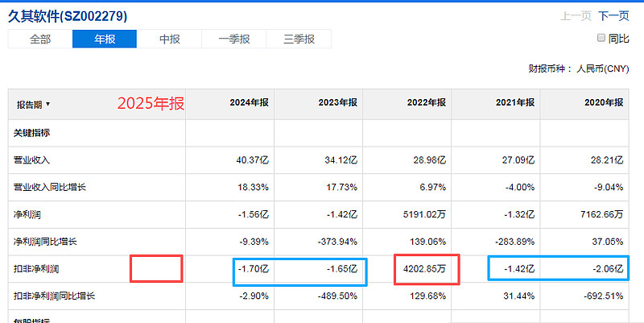Screen dimensions: 644x323
Task: Select value -283.89%
Action: pos(514,242)
